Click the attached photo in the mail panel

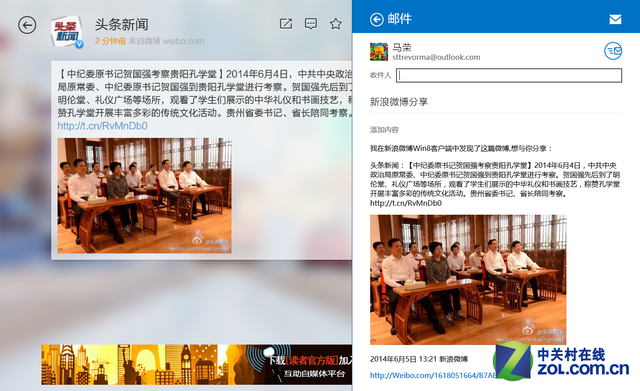[x=468, y=280]
